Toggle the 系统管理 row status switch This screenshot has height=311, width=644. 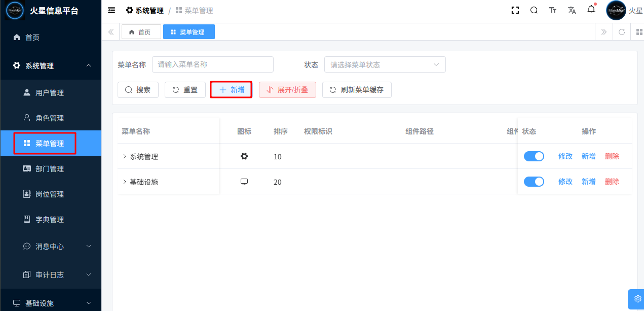point(534,156)
